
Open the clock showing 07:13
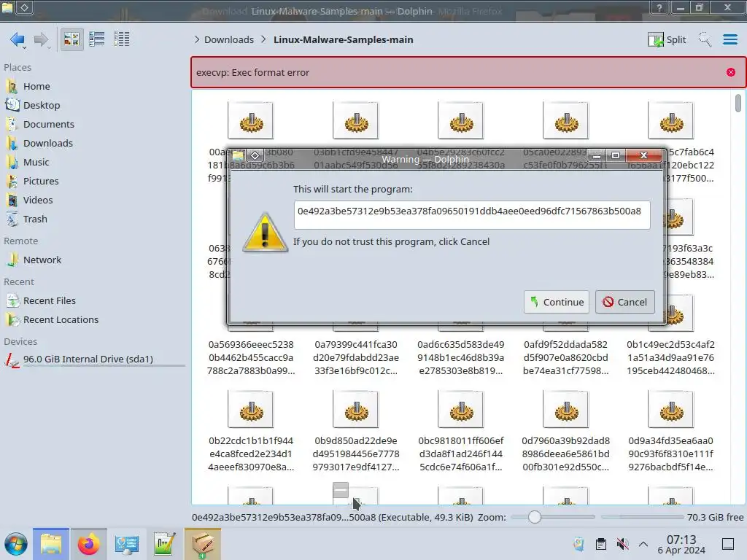[681, 544]
